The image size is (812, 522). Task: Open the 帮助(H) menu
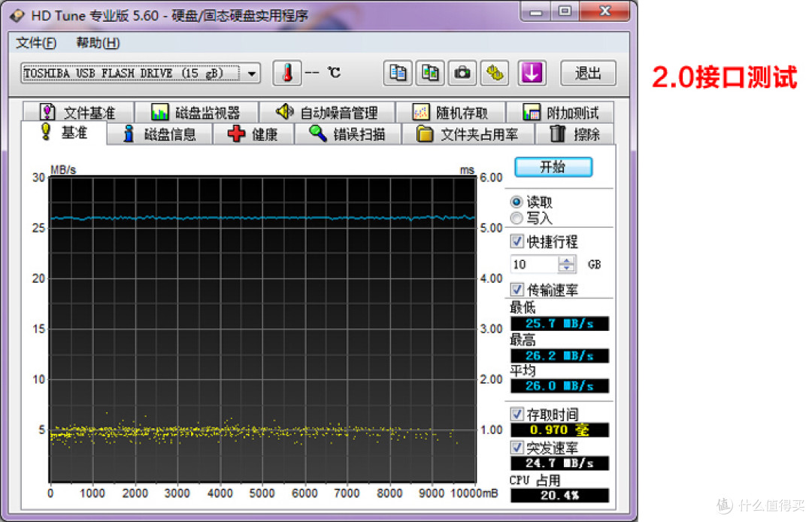[x=98, y=42]
